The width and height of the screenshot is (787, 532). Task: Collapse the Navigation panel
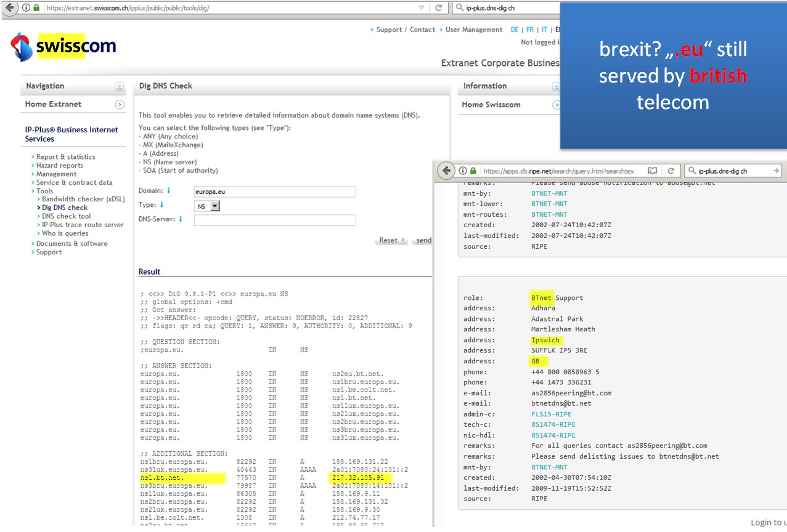tap(119, 87)
